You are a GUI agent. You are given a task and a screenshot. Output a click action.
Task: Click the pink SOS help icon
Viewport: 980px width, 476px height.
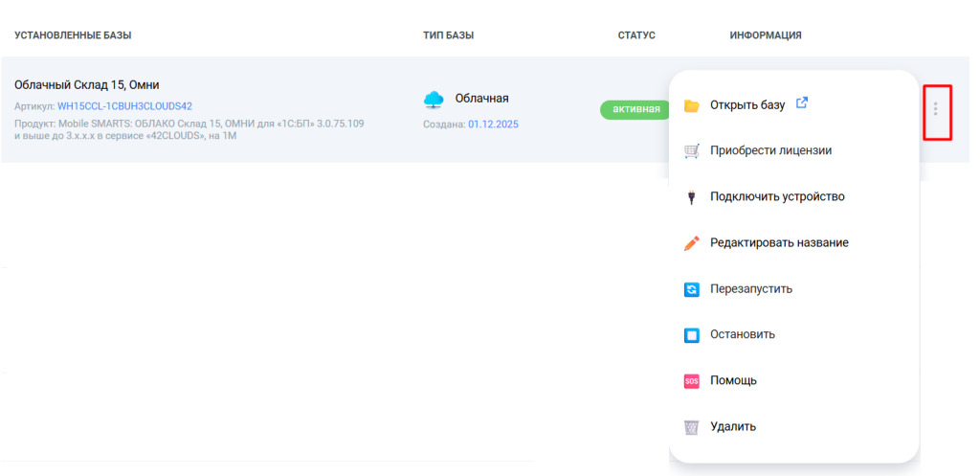click(692, 381)
